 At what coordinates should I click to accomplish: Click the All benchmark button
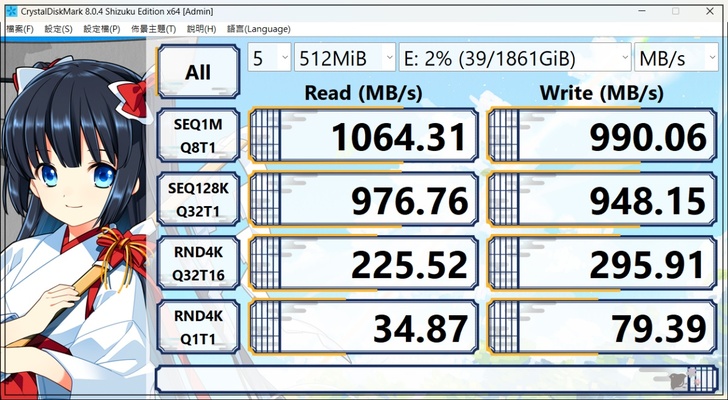198,71
